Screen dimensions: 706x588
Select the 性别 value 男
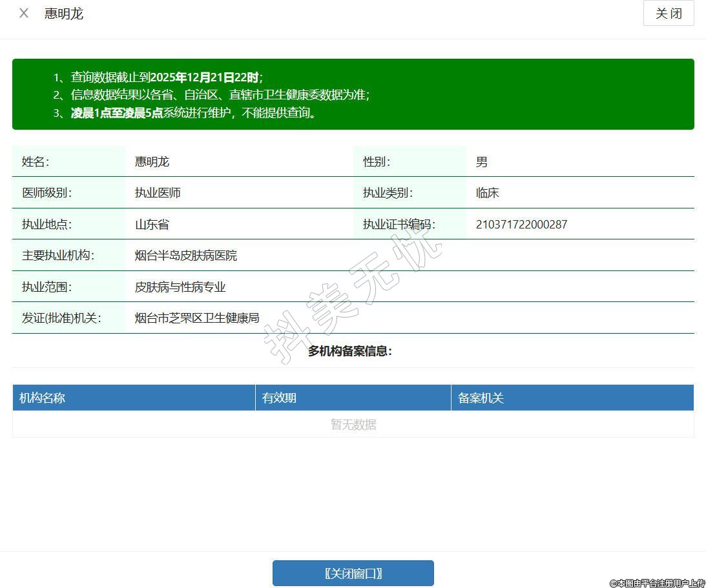[482, 161]
